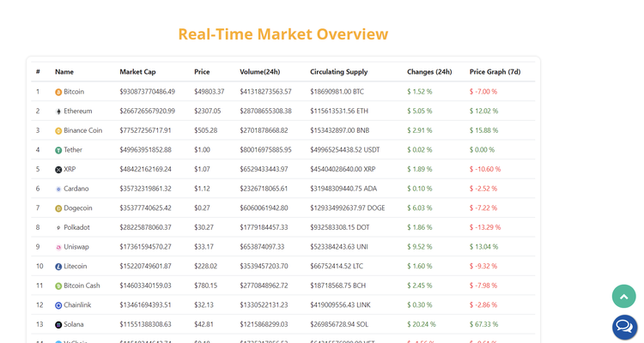644x343 pixels.
Task: Click Tether 7d change 0.00 %
Action: 483,150
